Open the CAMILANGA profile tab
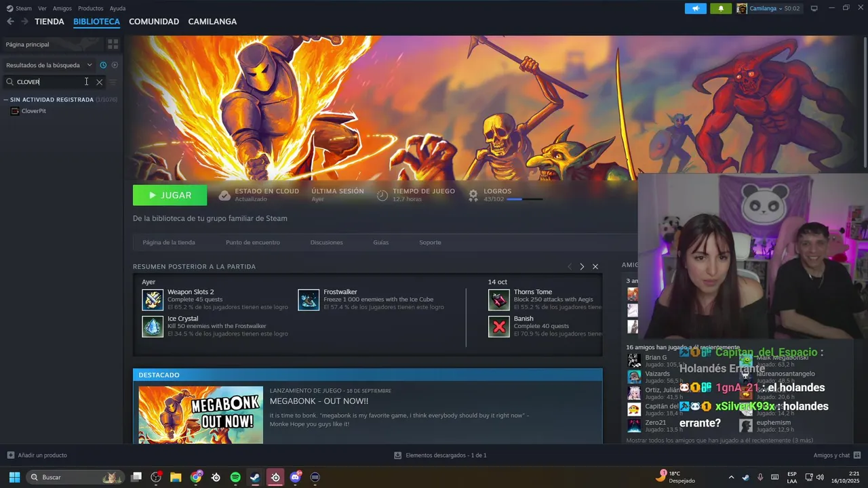This screenshot has height=488, width=868. tap(212, 22)
